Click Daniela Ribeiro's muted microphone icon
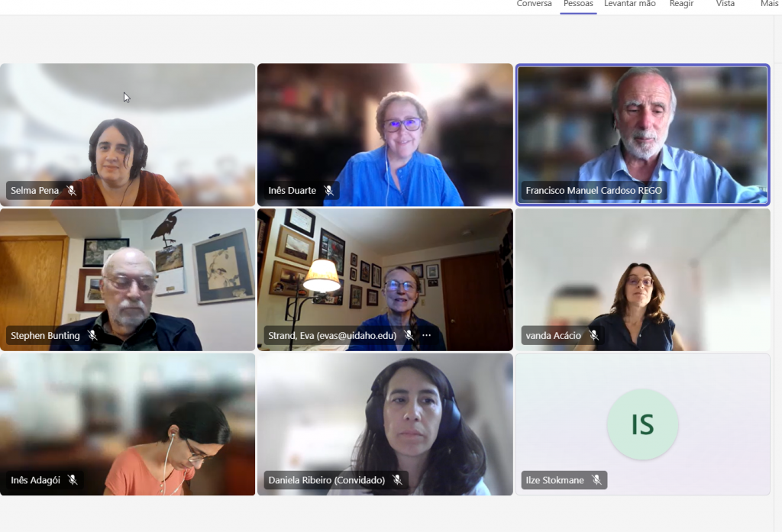782x532 pixels. [398, 480]
